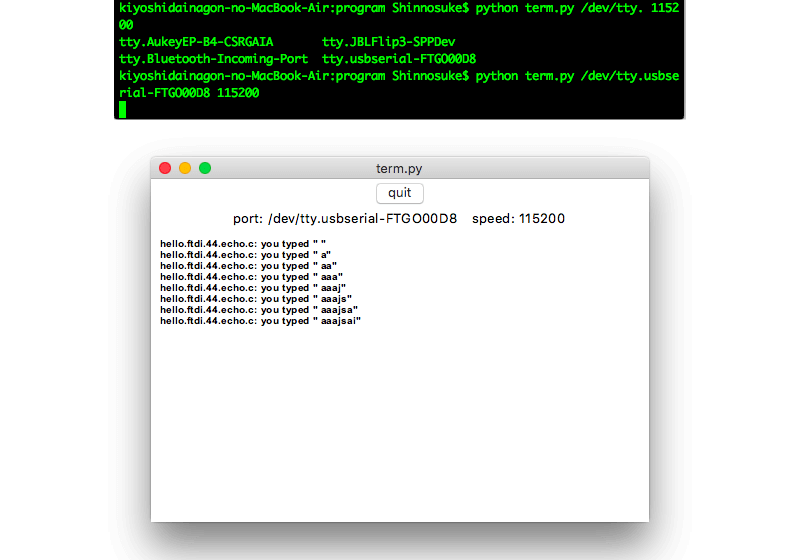Select port /dev/tty.usbserial-FTGO00D8 label text
The image size is (800, 560).
pyautogui.click(x=345, y=219)
